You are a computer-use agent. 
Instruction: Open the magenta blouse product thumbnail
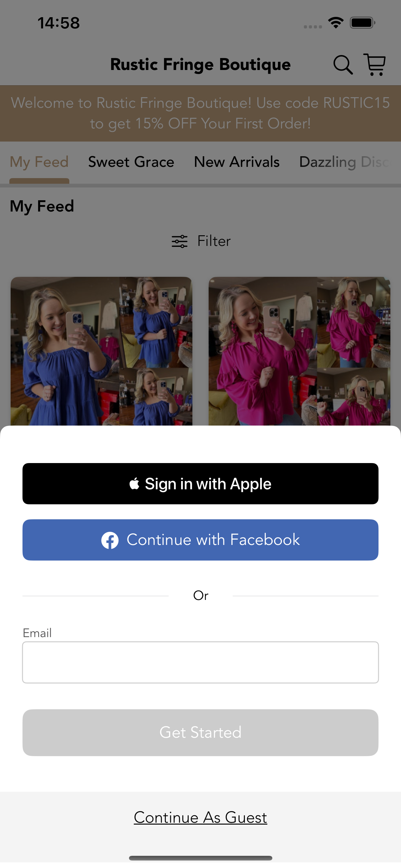coord(299,351)
